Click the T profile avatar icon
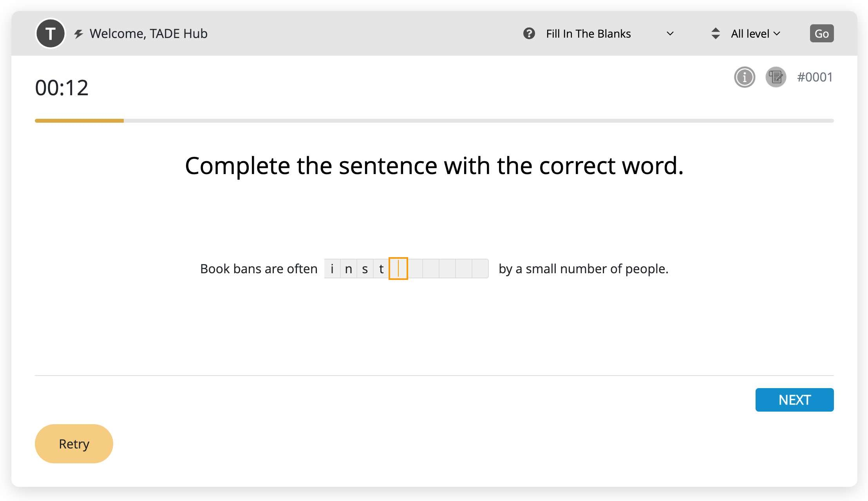The width and height of the screenshot is (868, 501). (51, 34)
